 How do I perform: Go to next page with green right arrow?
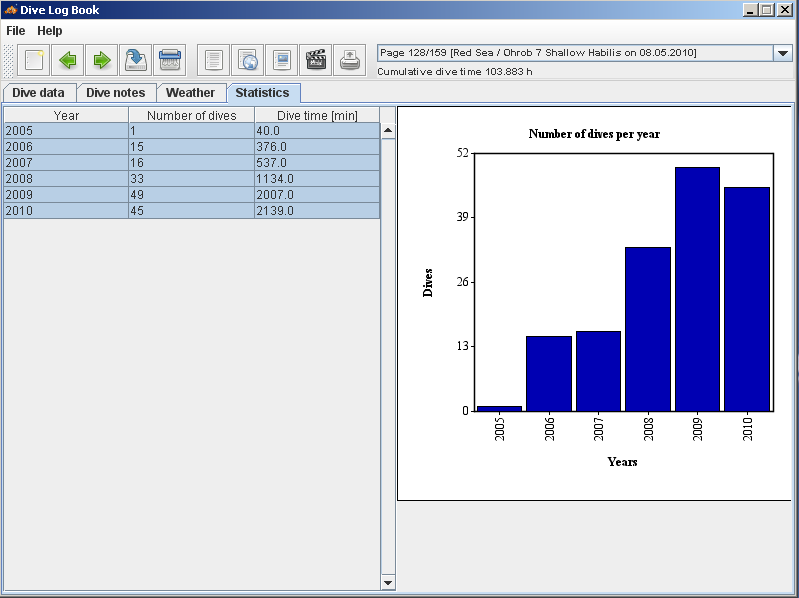click(x=101, y=60)
